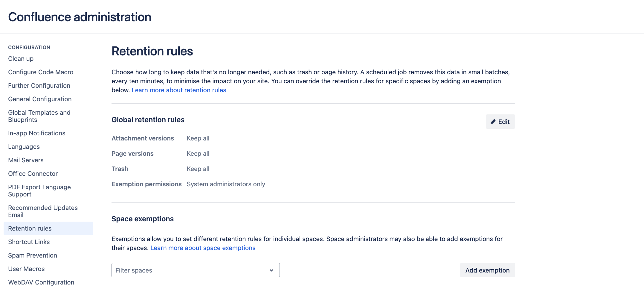Viewport: 644px width, 289px height.
Task: Open Configure Code Macro settings
Action: [x=41, y=72]
